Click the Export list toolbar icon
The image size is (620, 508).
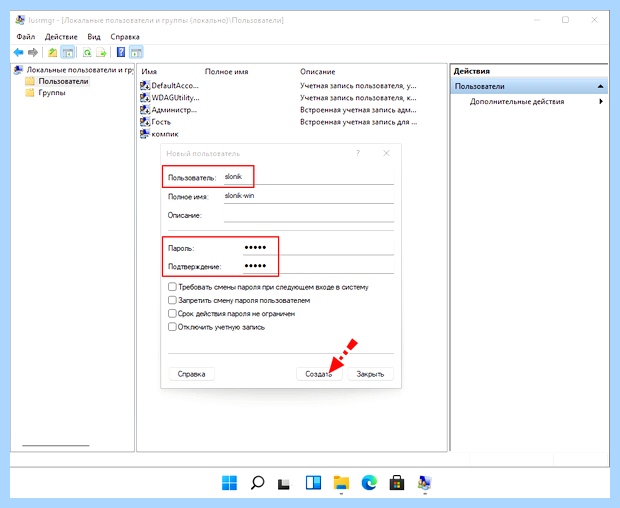[x=102, y=52]
